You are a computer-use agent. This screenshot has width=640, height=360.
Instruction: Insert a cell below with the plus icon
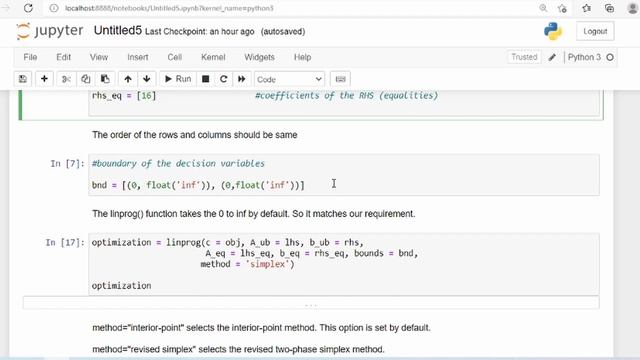click(x=44, y=79)
